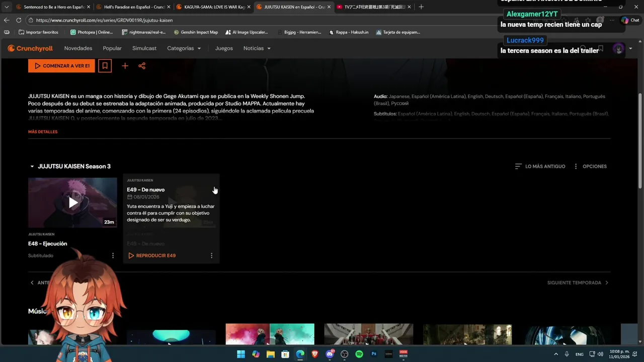Play the E48 Ejecución thumbnail
Viewport: 644px width, 362px height.
pyautogui.click(x=72, y=203)
